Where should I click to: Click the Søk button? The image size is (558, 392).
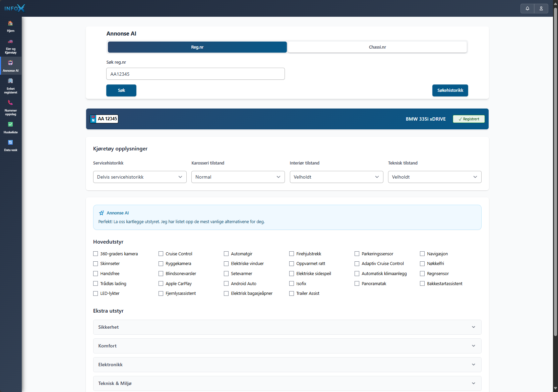click(x=121, y=90)
